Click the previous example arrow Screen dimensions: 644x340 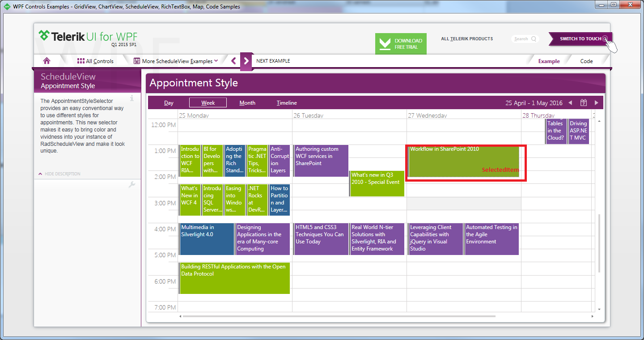pos(233,61)
